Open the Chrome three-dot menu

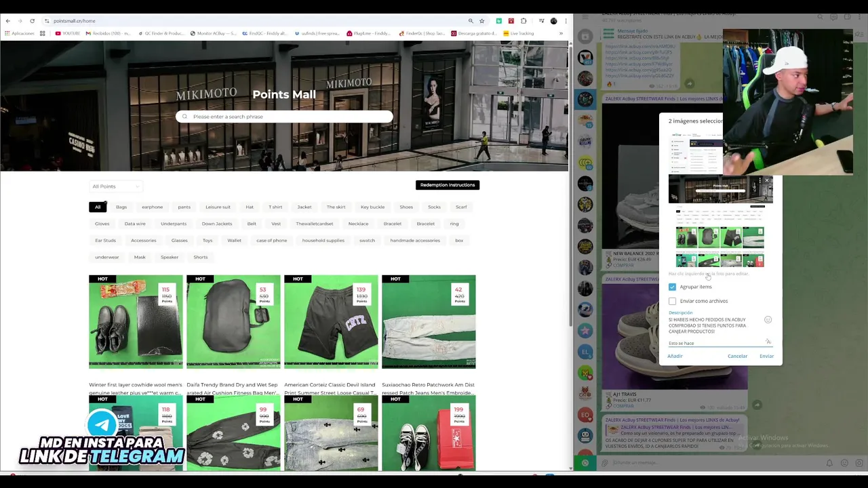click(x=566, y=21)
